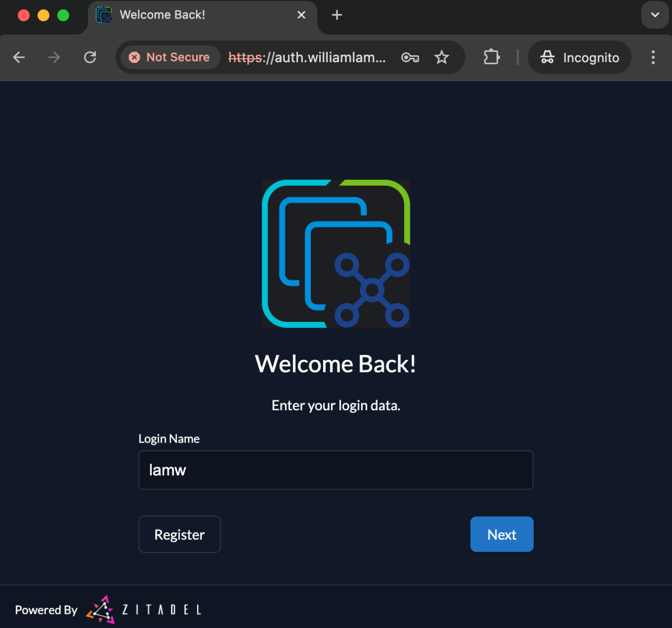Click the Not Secure warning indicator

[x=169, y=57]
